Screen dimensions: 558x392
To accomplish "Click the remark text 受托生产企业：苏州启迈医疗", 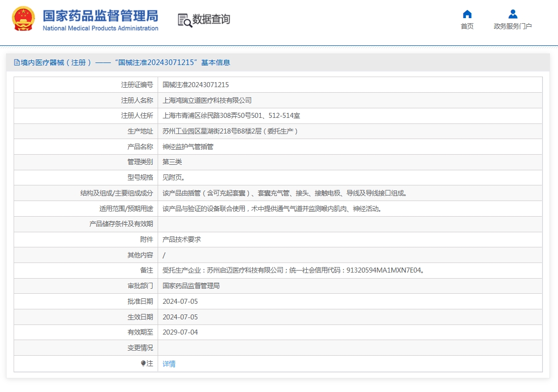I will coord(294,270).
